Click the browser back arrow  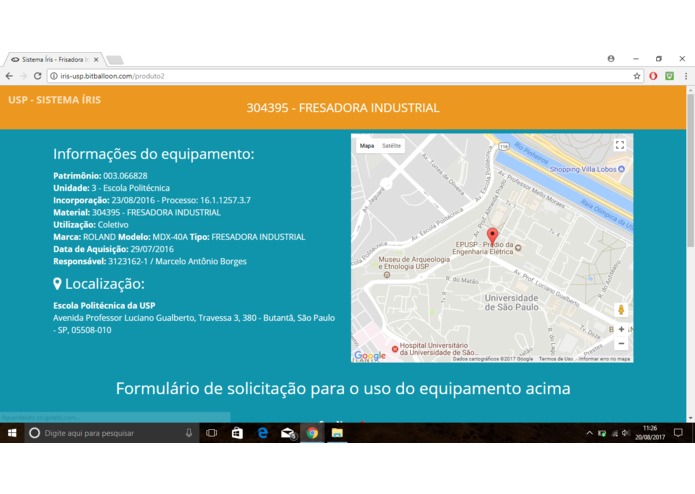9,76
